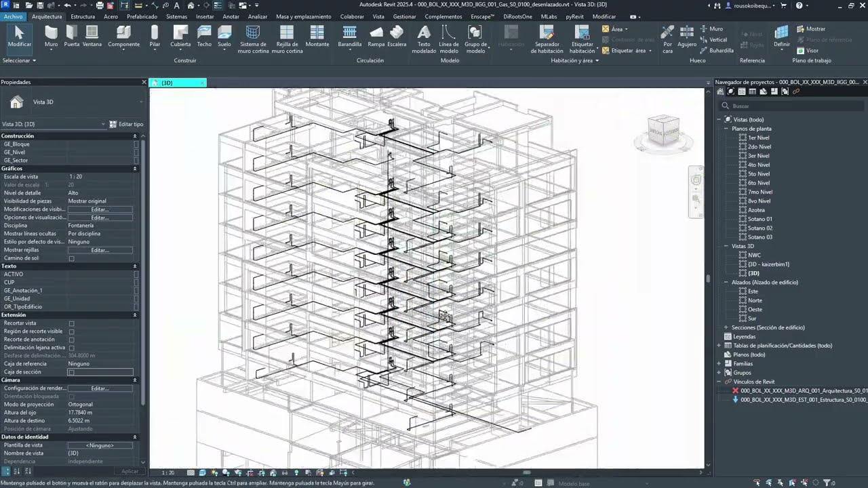Select the Techo ceiling tool
Image resolution: width=868 pixels, height=488 pixels.
point(204,37)
